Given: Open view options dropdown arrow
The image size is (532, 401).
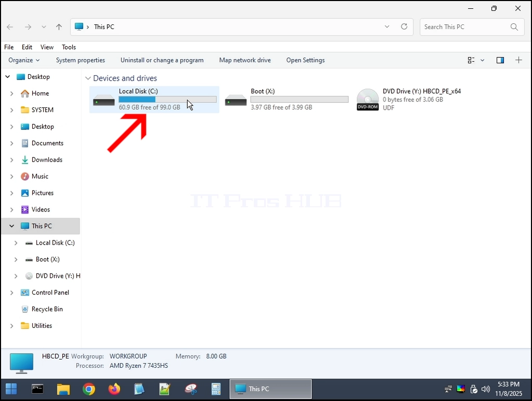Looking at the screenshot, I should (x=483, y=60).
